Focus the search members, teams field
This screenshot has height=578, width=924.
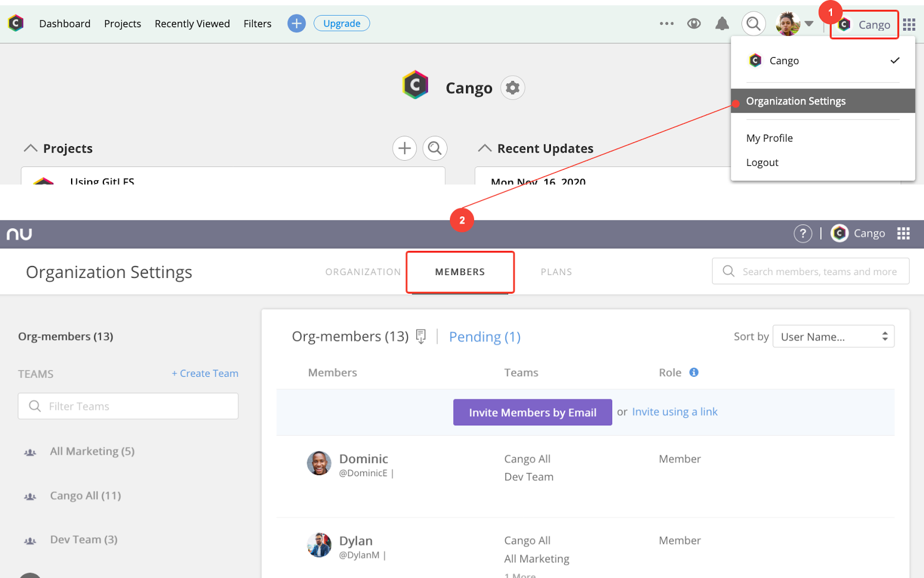pyautogui.click(x=811, y=271)
